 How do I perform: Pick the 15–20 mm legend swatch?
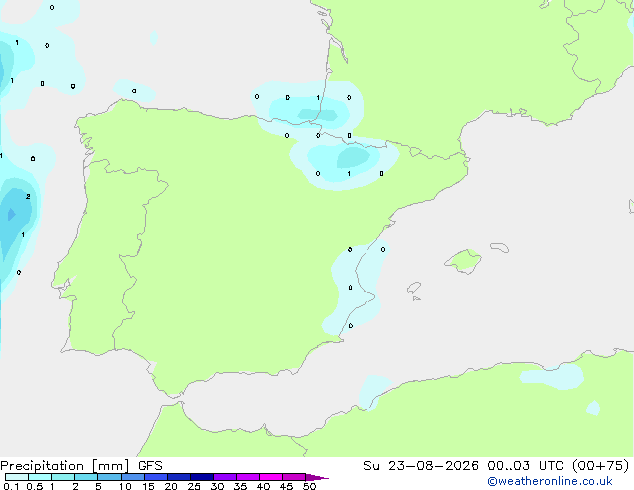(156, 477)
